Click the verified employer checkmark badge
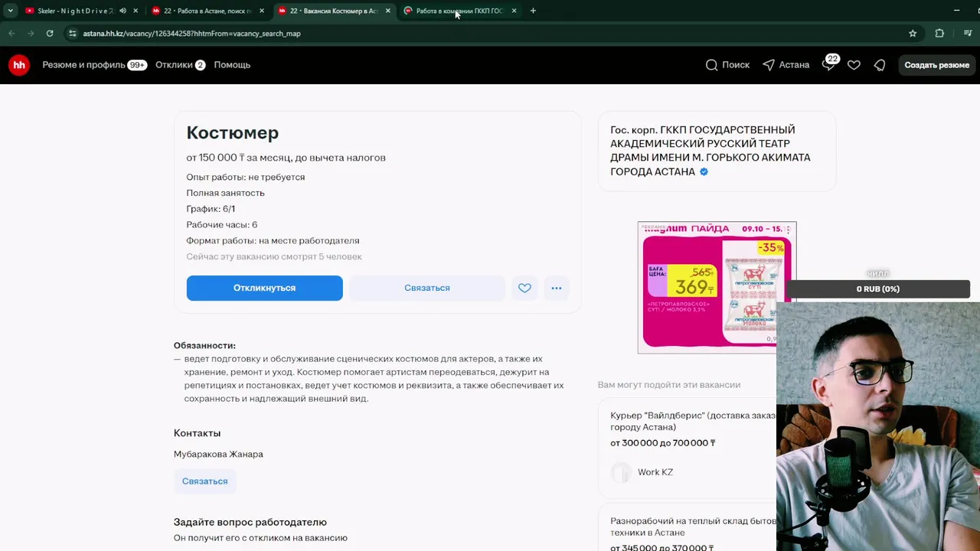This screenshot has width=980, height=551. pos(704,171)
